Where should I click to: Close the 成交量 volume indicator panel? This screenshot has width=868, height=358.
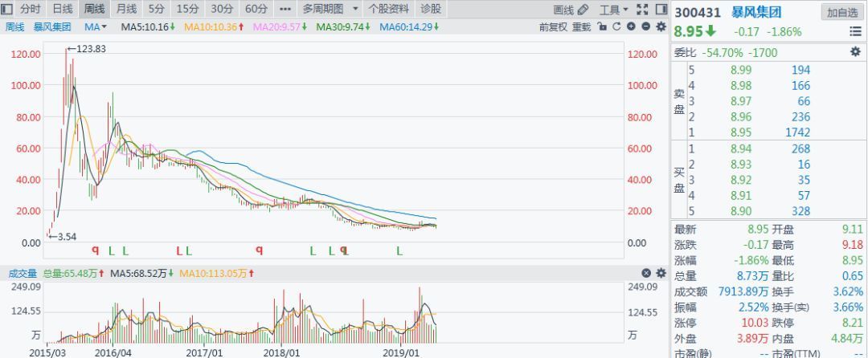[x=646, y=273]
